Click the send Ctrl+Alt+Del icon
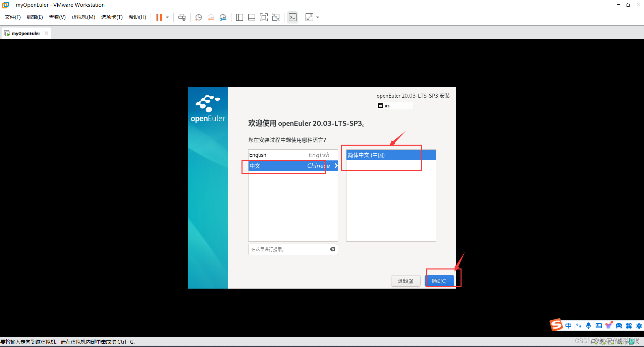644x347 pixels. click(x=182, y=17)
